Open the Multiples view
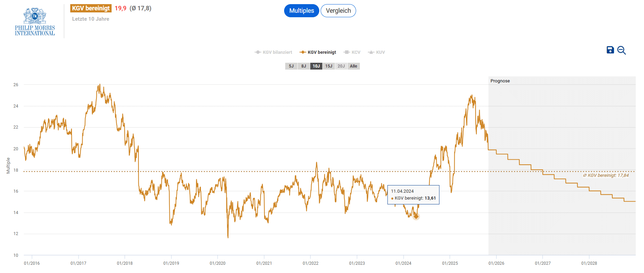Screen dimensions: 644x273 (301, 11)
